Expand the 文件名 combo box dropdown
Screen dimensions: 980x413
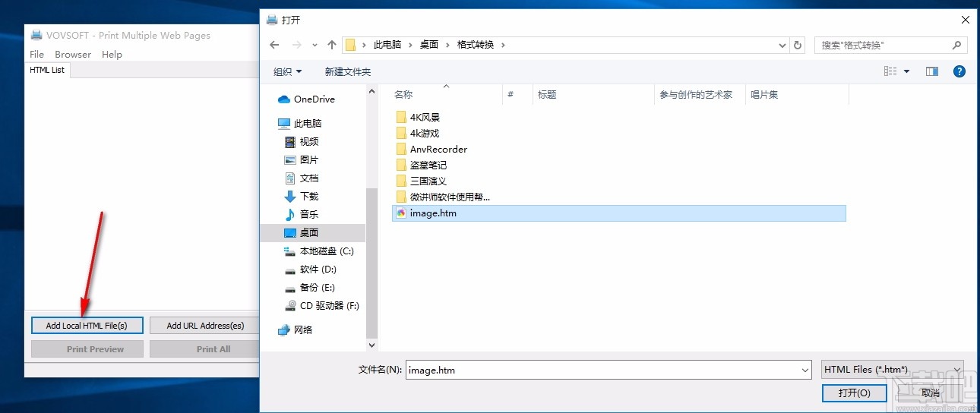(805, 370)
